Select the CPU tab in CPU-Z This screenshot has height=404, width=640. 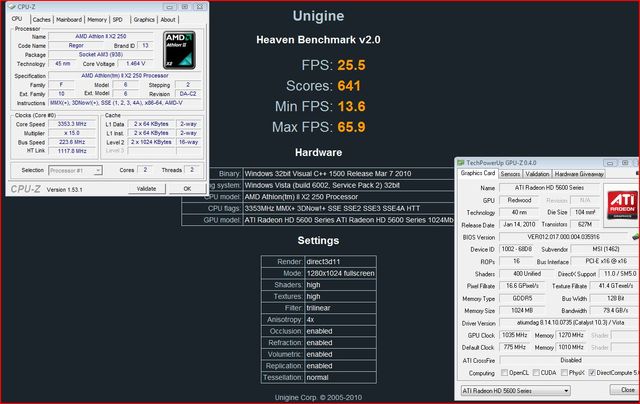point(17,19)
